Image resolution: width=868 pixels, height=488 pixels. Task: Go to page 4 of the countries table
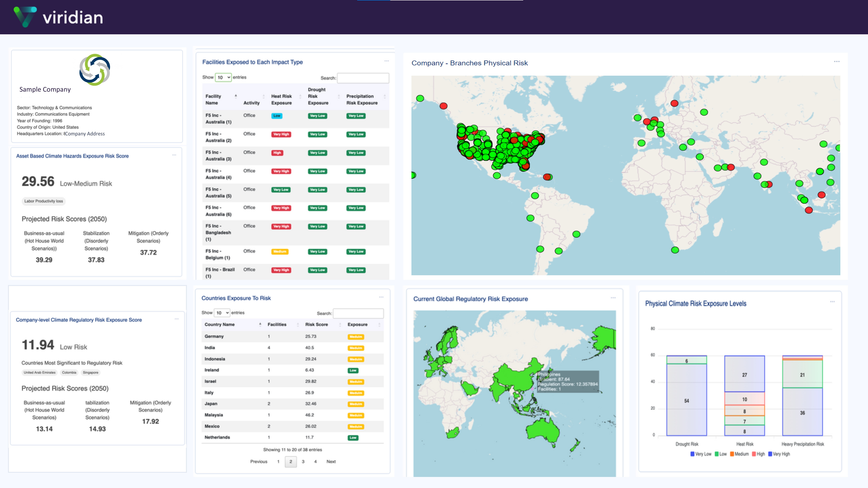coord(315,461)
